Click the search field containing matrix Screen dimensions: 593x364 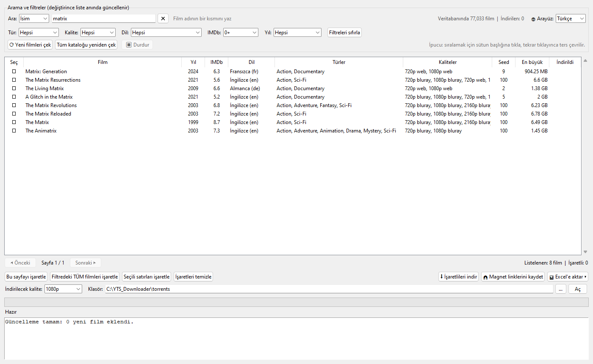(x=103, y=19)
